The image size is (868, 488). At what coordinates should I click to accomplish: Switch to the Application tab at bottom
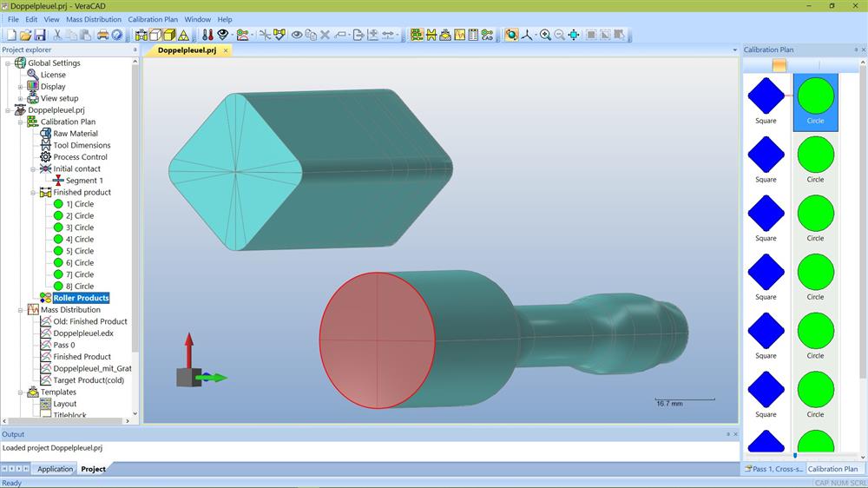pyautogui.click(x=55, y=469)
